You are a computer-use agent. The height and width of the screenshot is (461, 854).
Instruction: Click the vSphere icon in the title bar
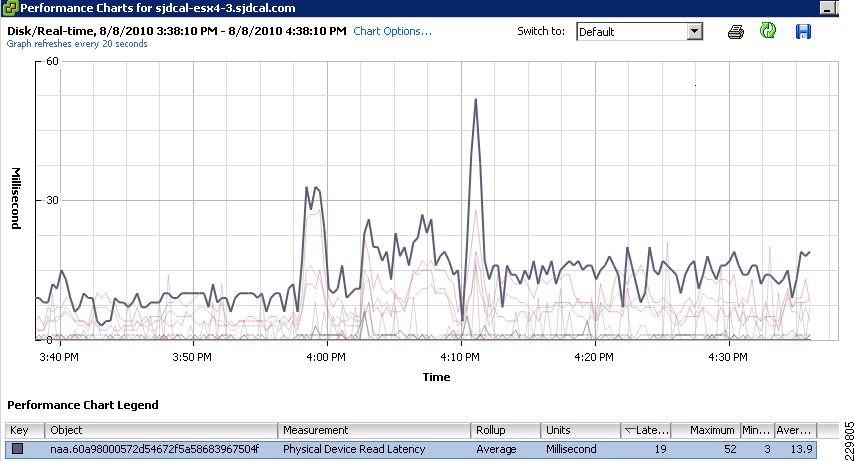(x=10, y=8)
